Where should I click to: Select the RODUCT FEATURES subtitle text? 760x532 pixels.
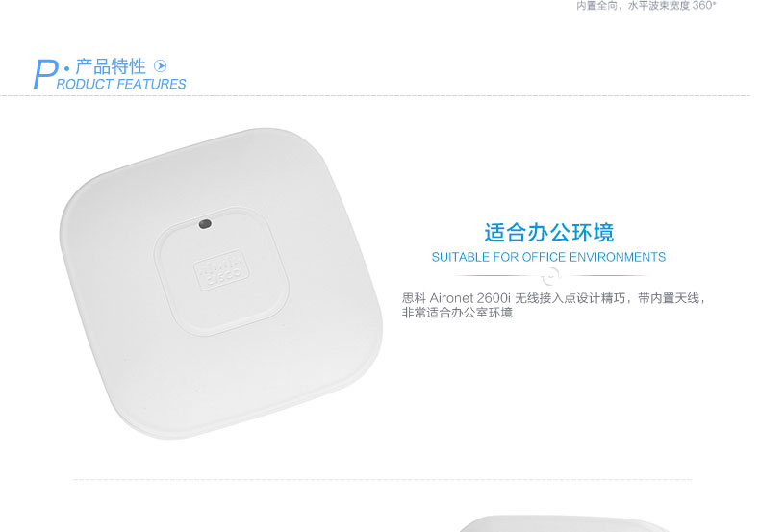pyautogui.click(x=121, y=85)
